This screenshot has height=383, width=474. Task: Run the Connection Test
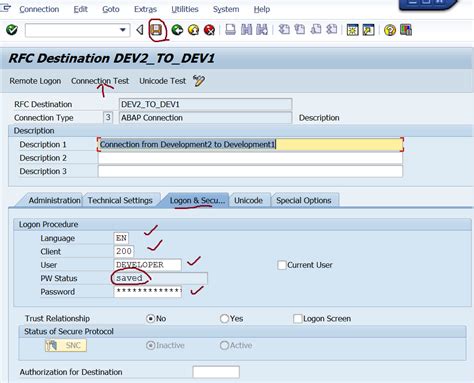pos(100,81)
